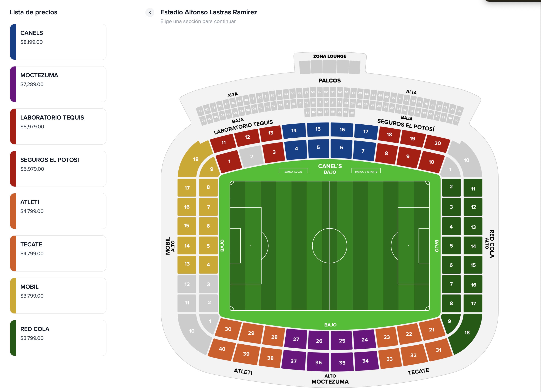Click the back chevron next to the stadium name

150,12
